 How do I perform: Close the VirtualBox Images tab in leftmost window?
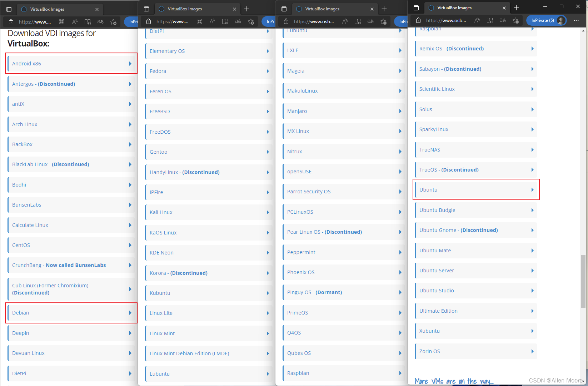(97, 9)
